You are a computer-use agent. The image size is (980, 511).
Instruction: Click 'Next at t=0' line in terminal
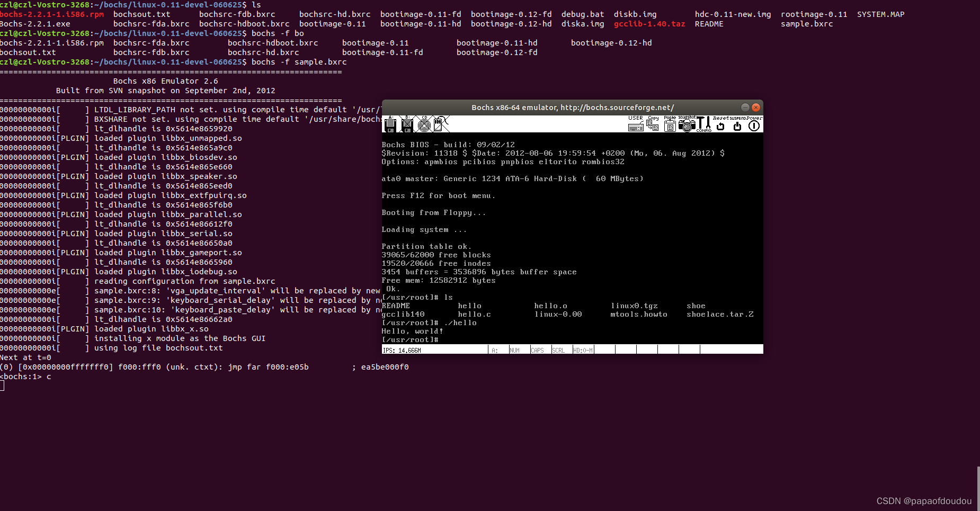25,357
